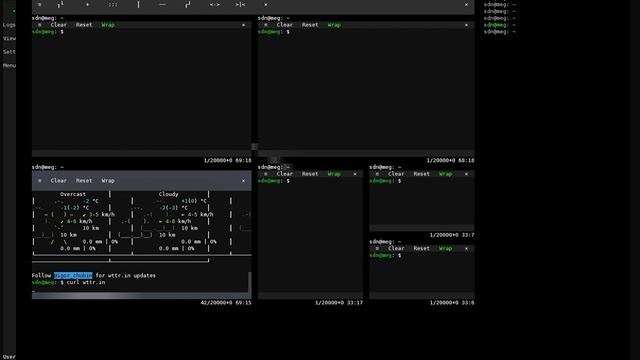Click status text '1/20000+0 33:6'

coord(452,303)
